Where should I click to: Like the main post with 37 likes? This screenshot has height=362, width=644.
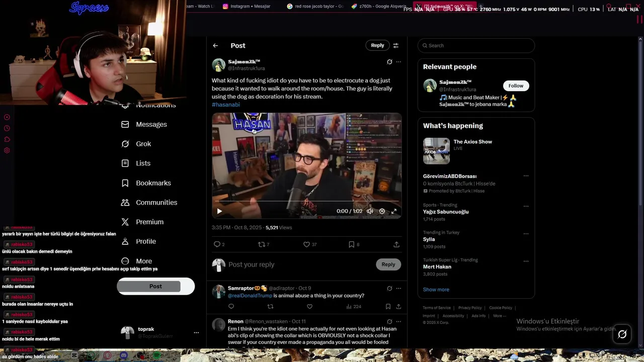coord(309,244)
